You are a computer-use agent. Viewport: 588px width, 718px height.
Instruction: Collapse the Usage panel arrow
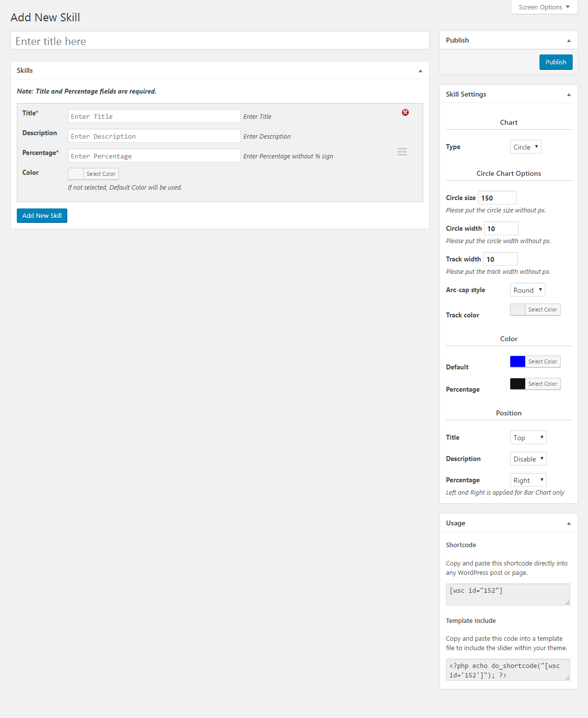(569, 523)
